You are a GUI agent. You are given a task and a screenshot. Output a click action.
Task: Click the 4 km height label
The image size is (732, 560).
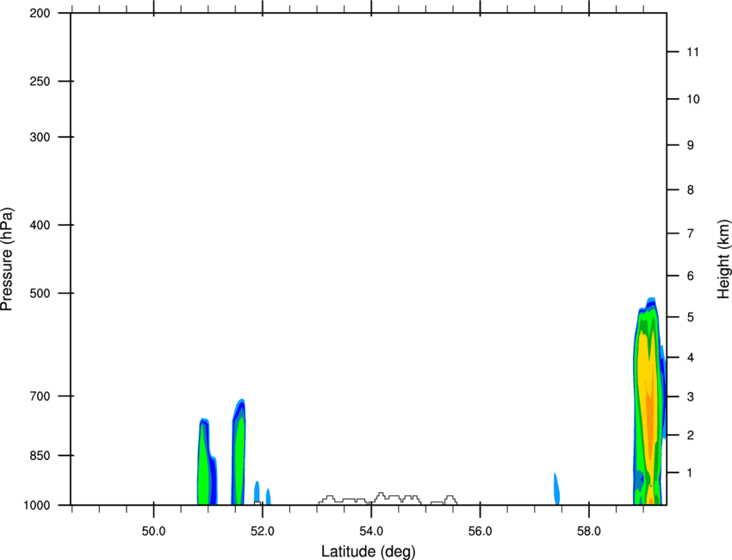click(691, 358)
